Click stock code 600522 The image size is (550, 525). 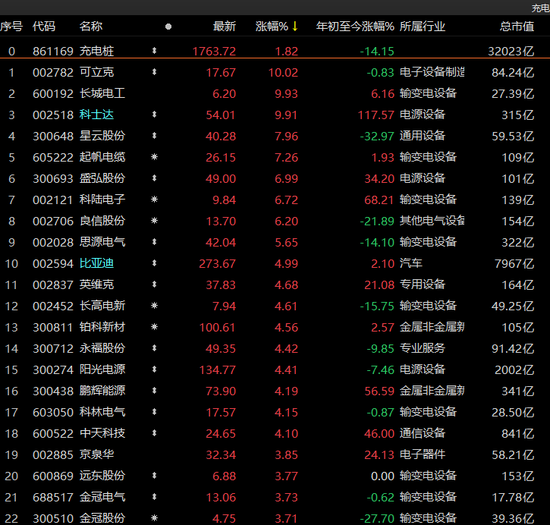click(x=53, y=434)
